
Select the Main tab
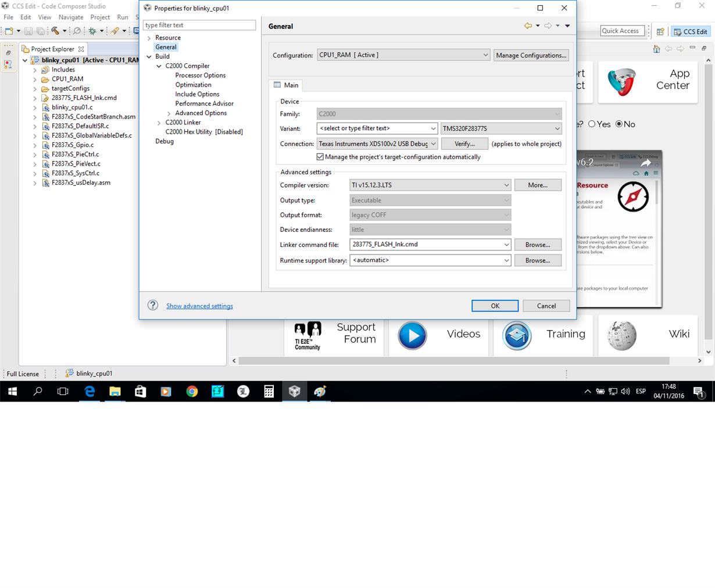point(286,85)
